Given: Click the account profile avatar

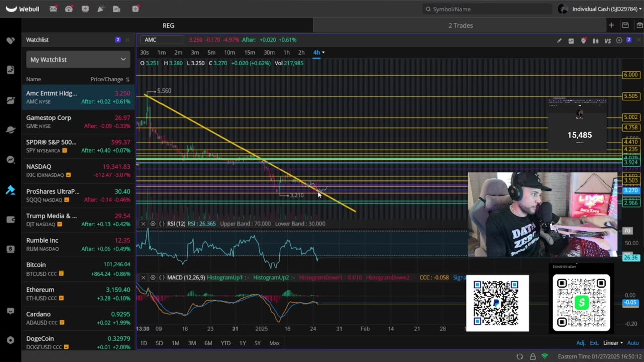Looking at the screenshot, I should point(562,9).
